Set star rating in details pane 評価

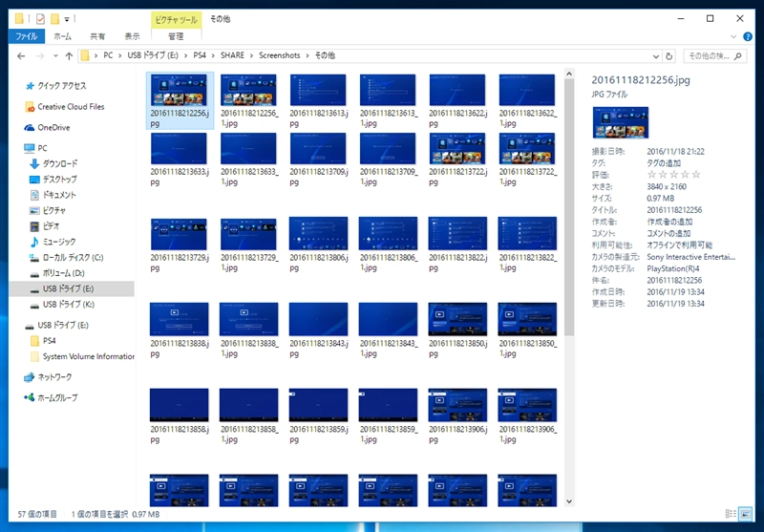(674, 175)
